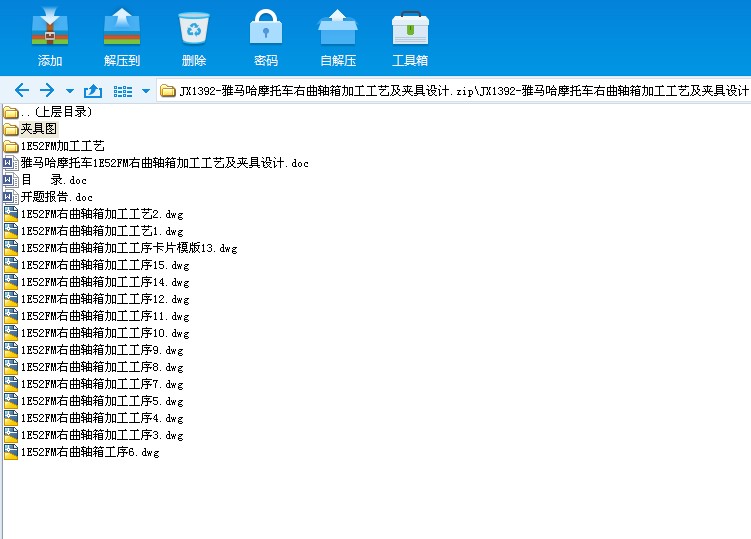Select the ..(上层目录) parent directory entry
This screenshot has height=539, width=751.
(47, 112)
